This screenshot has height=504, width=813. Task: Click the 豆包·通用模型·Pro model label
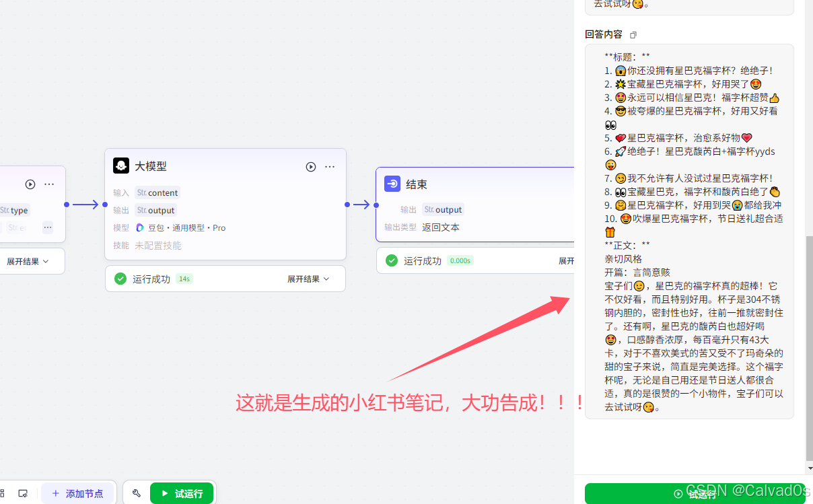coord(186,227)
